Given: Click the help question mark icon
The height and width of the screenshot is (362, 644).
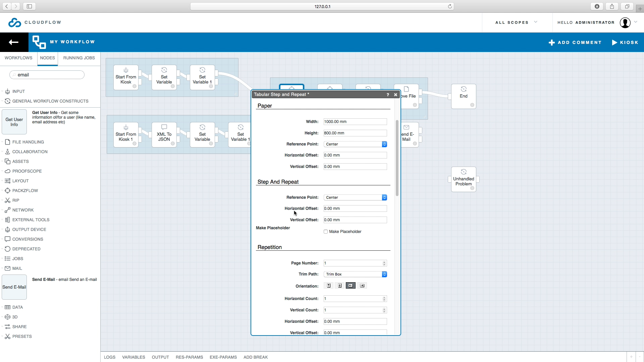Looking at the screenshot, I should [x=388, y=95].
